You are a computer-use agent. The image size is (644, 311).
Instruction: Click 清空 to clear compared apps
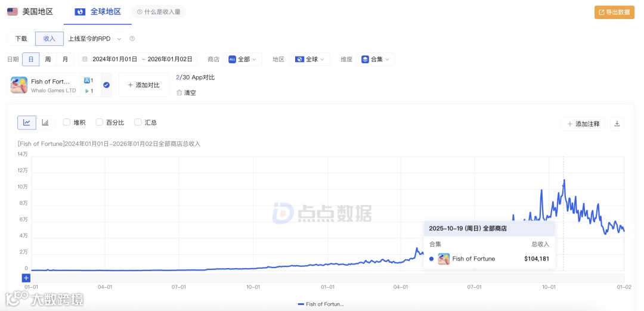point(186,93)
